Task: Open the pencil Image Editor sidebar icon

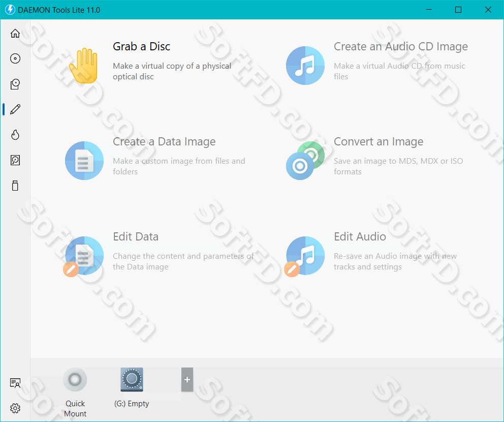Action: [x=15, y=109]
